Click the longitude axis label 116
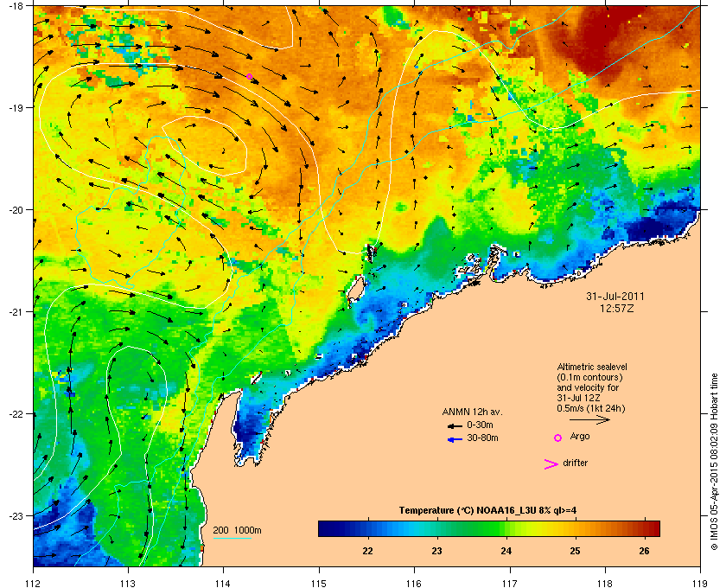Image resolution: width=726 pixels, height=588 pixels. (x=414, y=584)
